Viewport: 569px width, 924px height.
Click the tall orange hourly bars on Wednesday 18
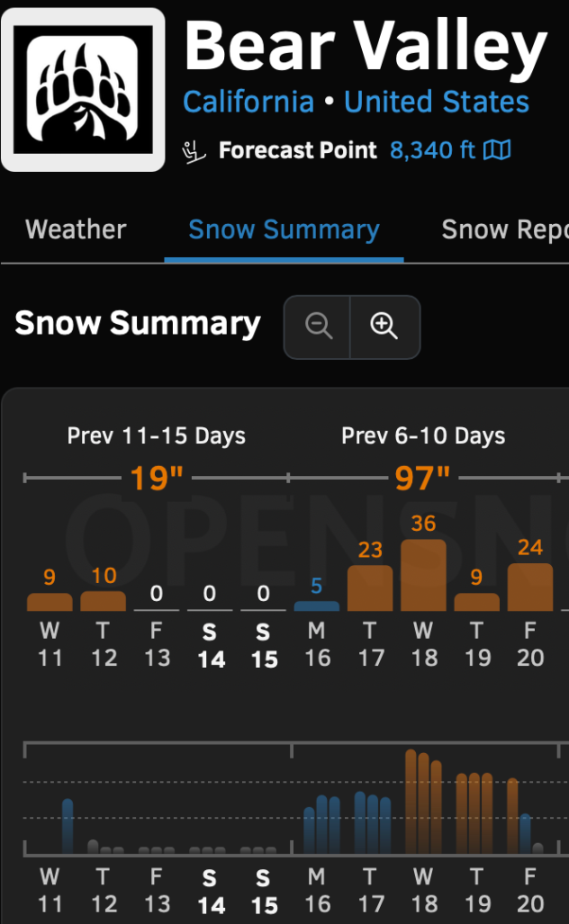pos(423,802)
